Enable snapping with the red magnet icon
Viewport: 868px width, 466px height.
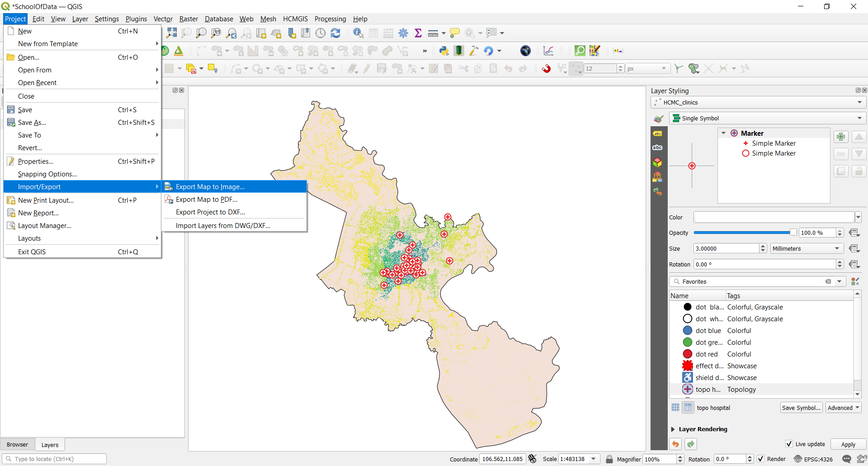pos(547,69)
